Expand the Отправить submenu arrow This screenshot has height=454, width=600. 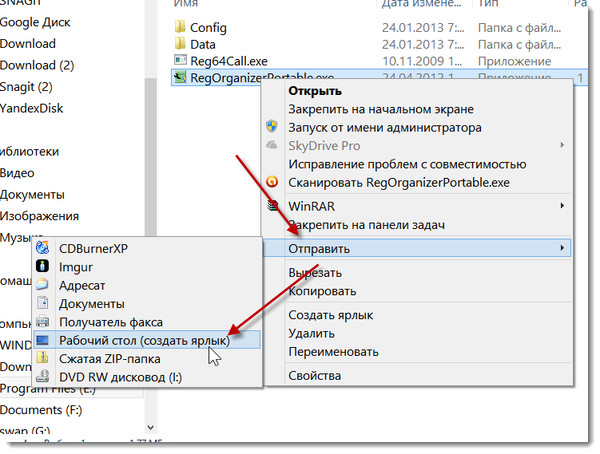(x=562, y=248)
